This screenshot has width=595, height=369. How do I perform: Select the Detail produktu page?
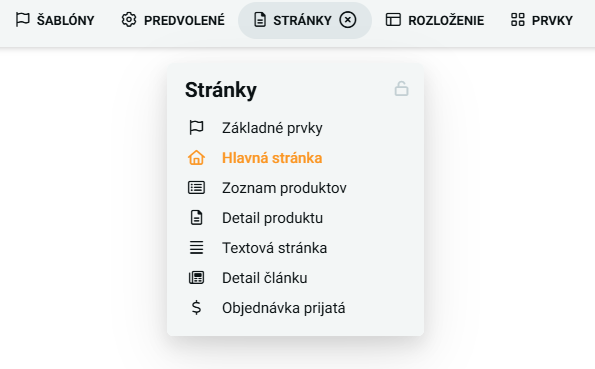click(x=272, y=218)
